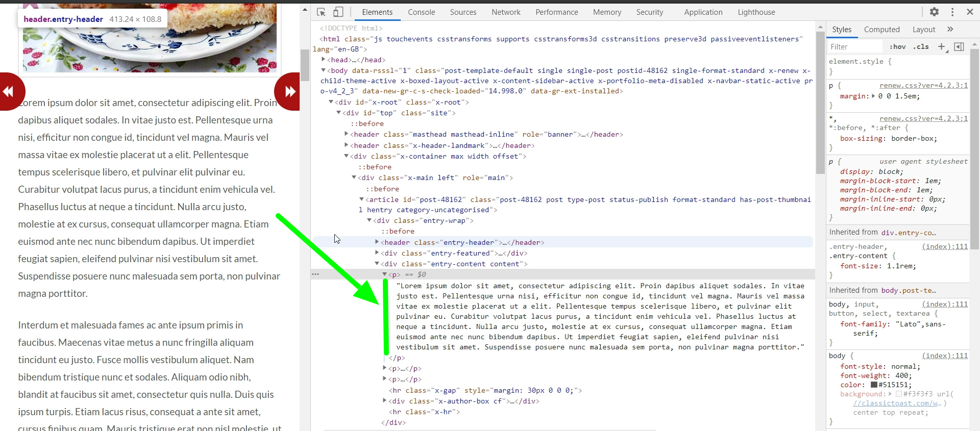Select the ::before pseudo-element under entry-wrap
The image size is (980, 431).
click(x=398, y=231)
